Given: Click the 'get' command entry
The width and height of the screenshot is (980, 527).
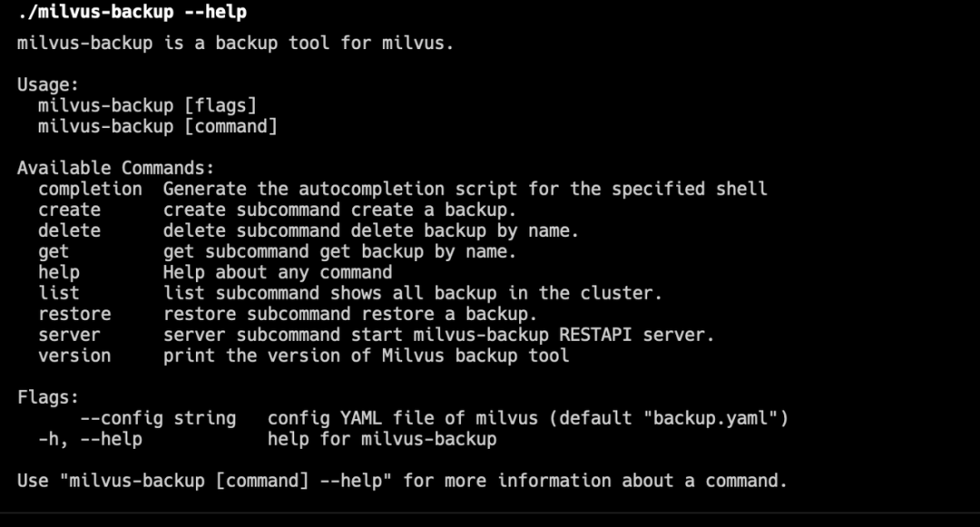Looking at the screenshot, I should [x=54, y=251].
